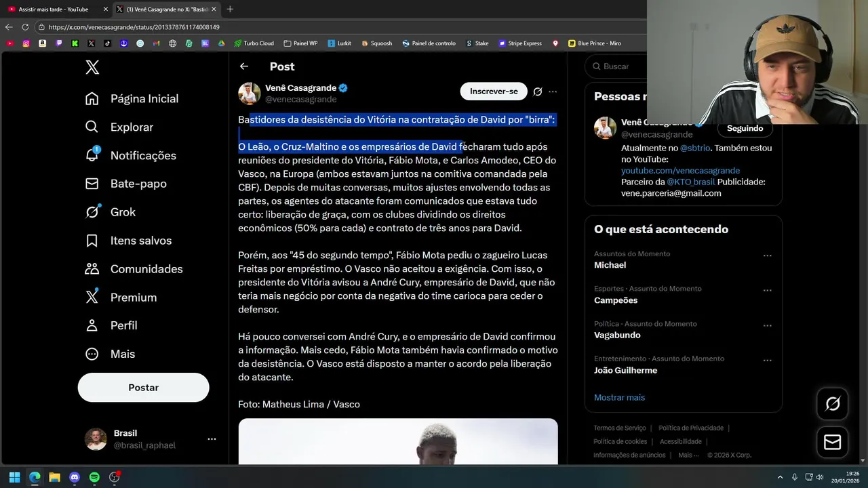Open youtube.com/venecasagrande link

coord(680,171)
